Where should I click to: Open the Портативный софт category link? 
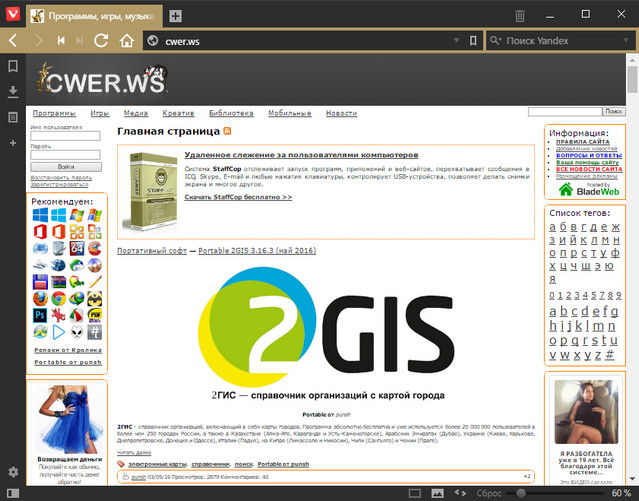(x=152, y=250)
